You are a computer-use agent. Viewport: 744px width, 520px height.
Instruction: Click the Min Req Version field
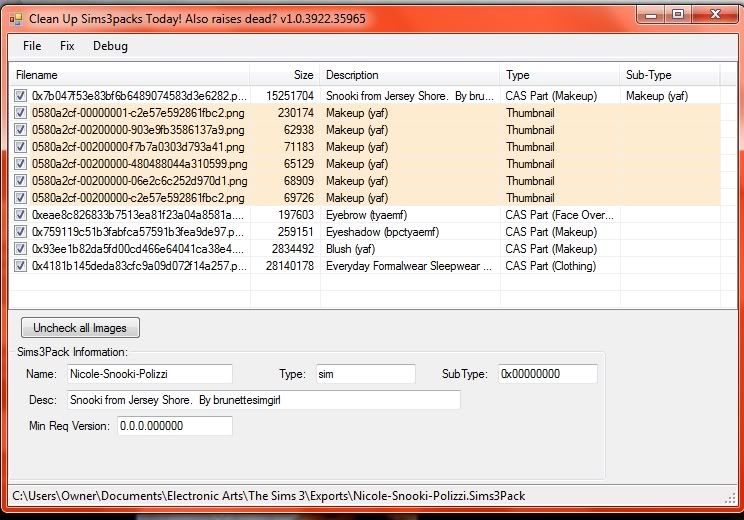(x=175, y=426)
